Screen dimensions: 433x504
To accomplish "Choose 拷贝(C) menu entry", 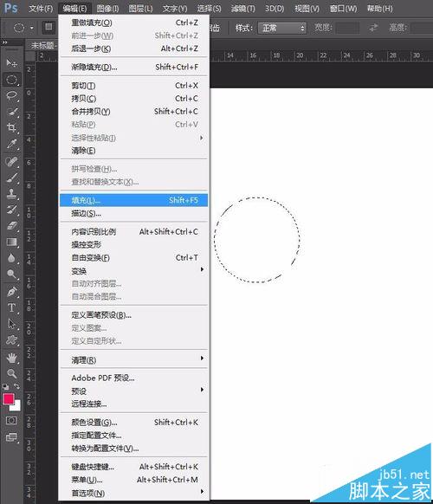I will (133, 99).
